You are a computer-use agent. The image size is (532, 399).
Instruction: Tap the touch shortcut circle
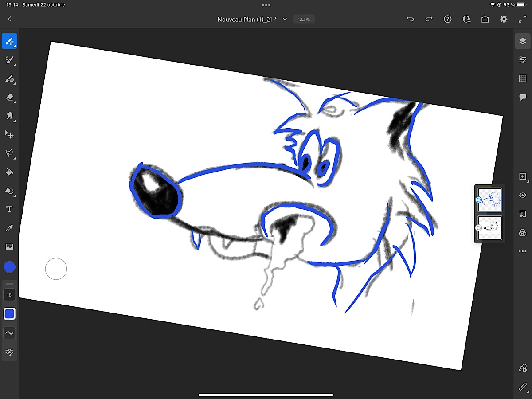(x=56, y=269)
